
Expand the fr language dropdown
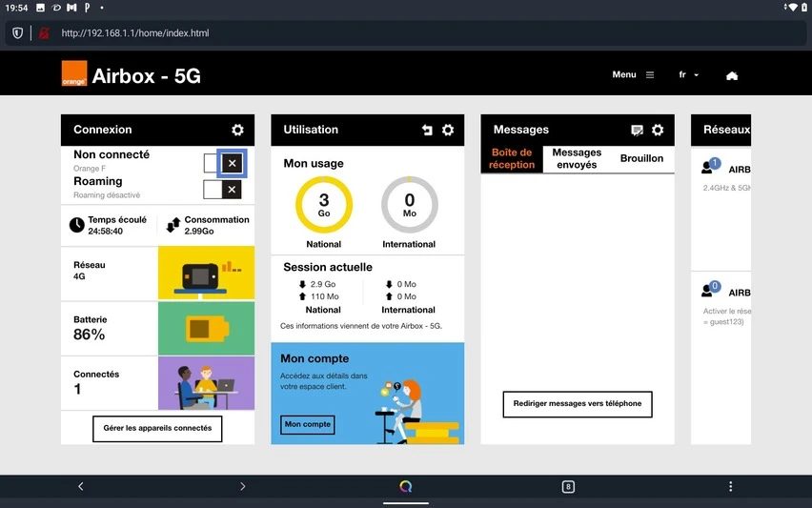click(x=689, y=75)
